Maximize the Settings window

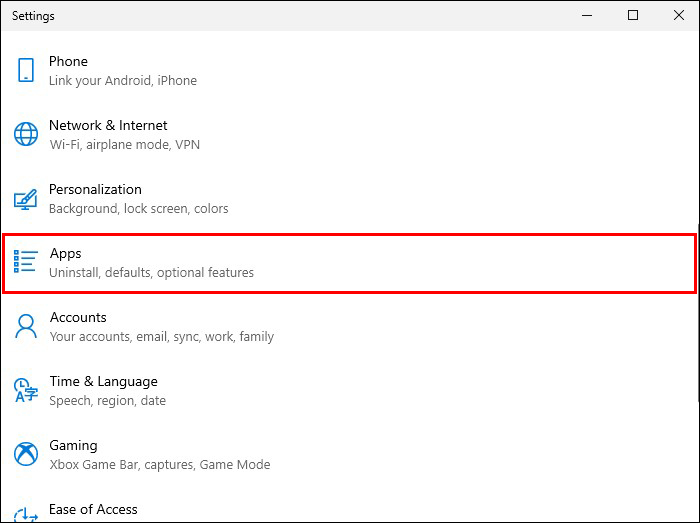click(633, 15)
